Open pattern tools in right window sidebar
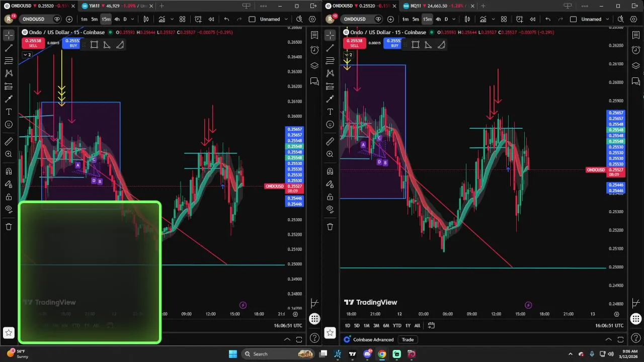The image size is (644, 362). pyautogui.click(x=330, y=73)
